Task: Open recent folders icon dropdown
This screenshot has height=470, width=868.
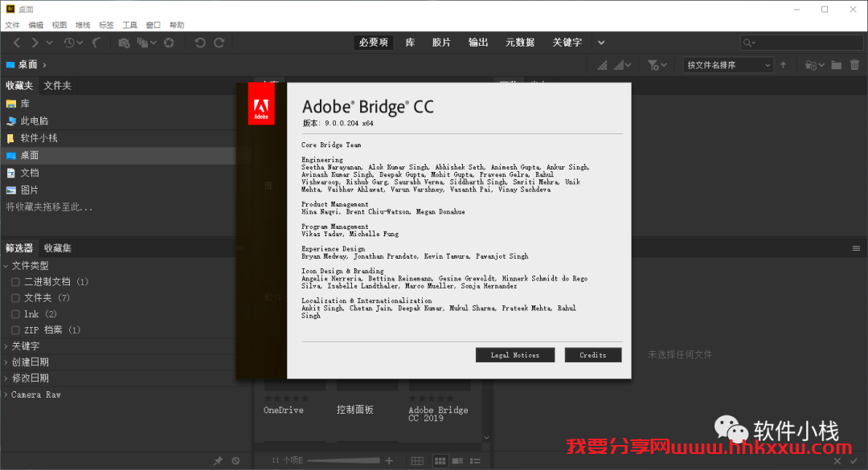Action: coord(815,65)
